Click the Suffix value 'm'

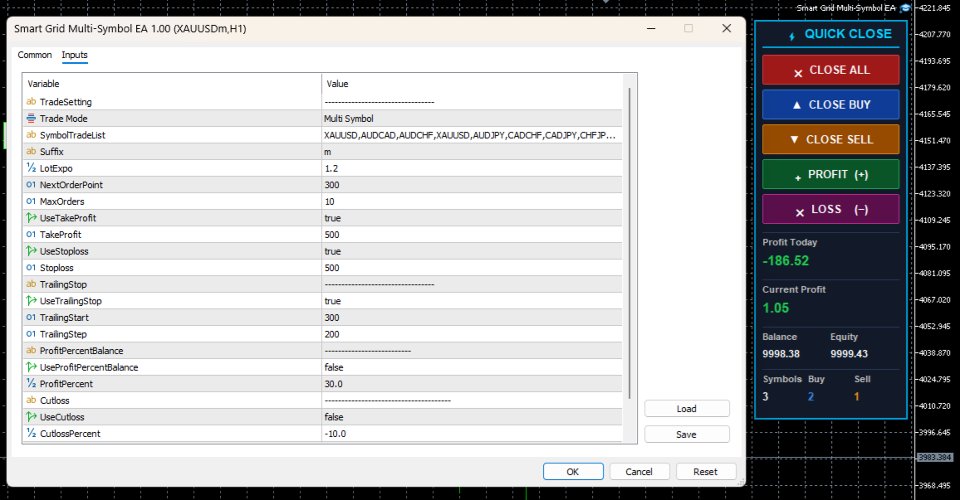[328, 152]
